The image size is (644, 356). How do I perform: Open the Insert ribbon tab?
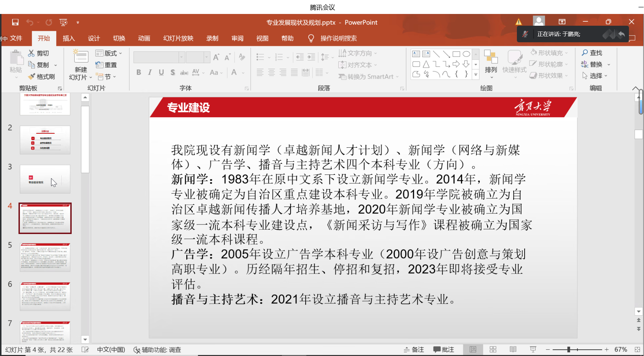point(69,38)
